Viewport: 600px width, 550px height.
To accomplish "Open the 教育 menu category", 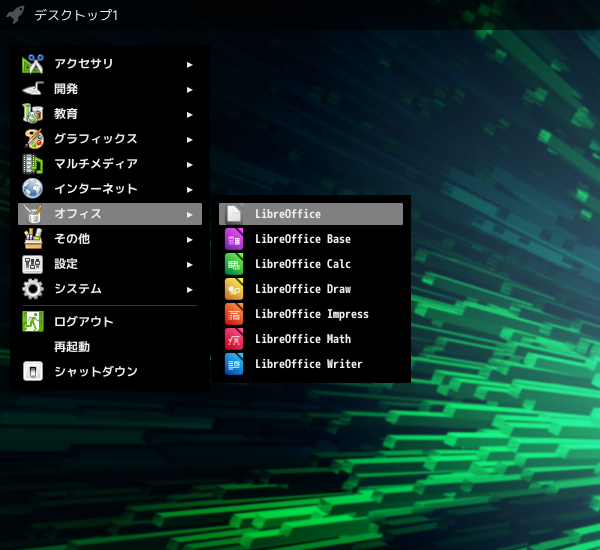I will click(110, 114).
